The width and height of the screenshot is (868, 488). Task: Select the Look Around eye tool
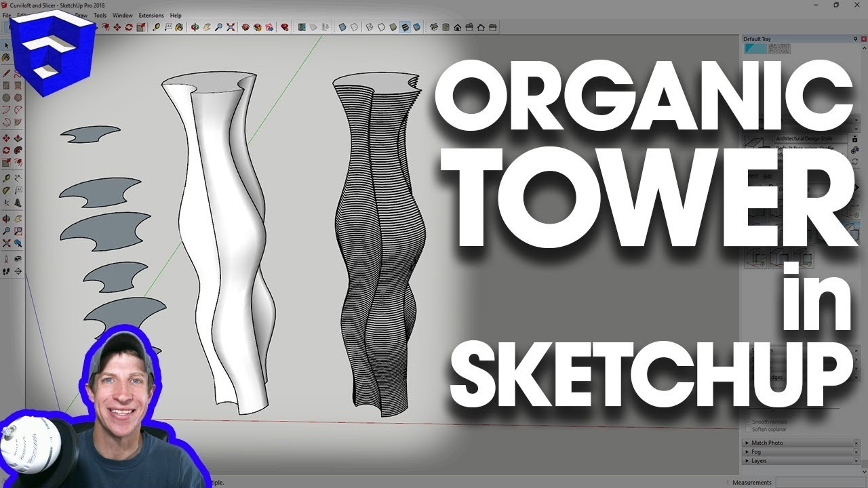pyautogui.click(x=18, y=259)
